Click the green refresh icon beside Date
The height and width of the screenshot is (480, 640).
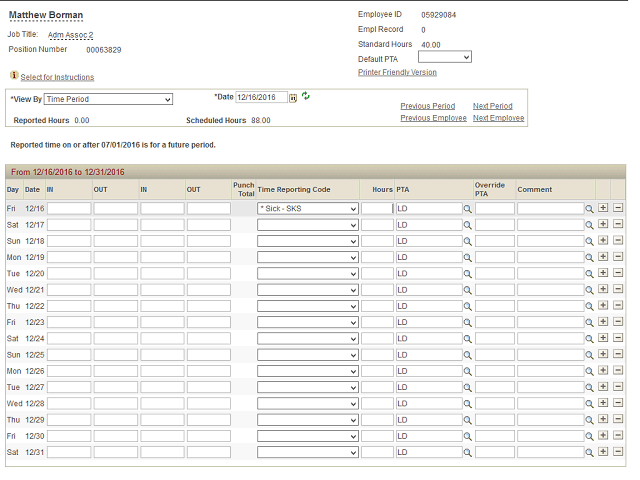(306, 96)
